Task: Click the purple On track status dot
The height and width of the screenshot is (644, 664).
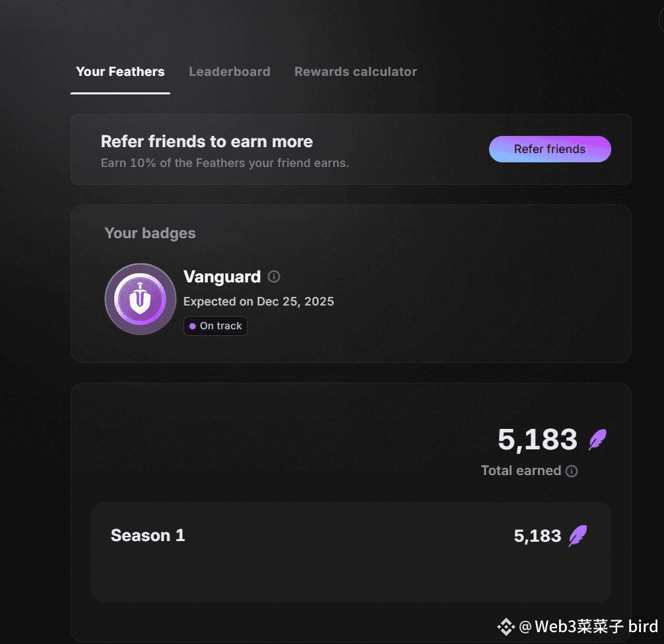Action: tap(192, 326)
